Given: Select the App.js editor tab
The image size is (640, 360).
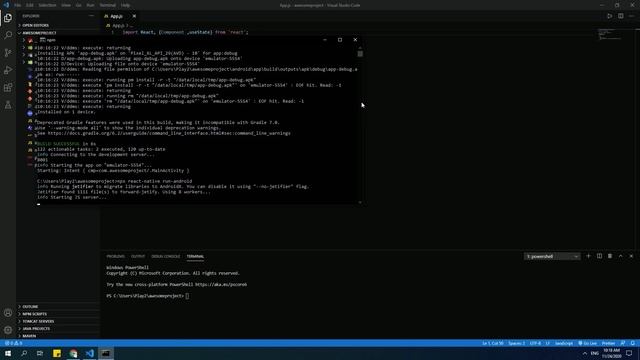Looking at the screenshot, I should point(116,16).
